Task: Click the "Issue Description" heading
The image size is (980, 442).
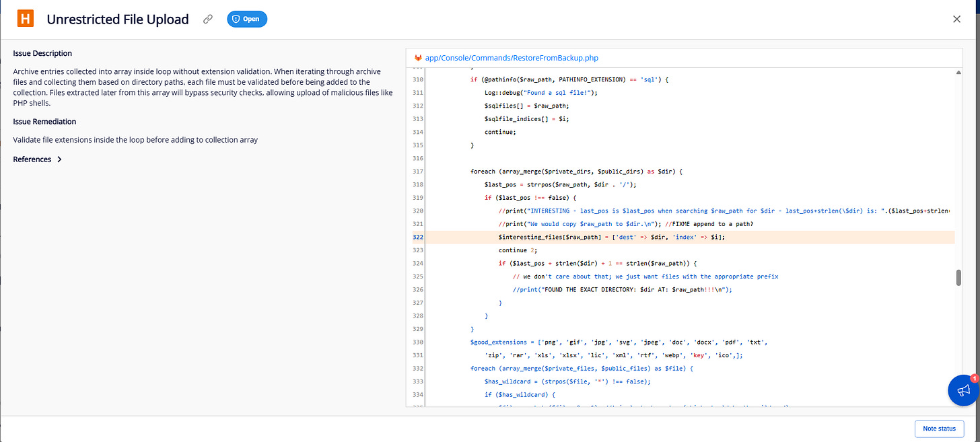Action: coord(42,53)
